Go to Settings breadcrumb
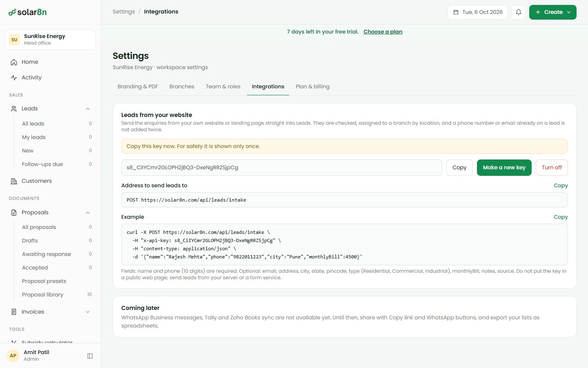Viewport: 588px width, 368px height. pos(124,12)
